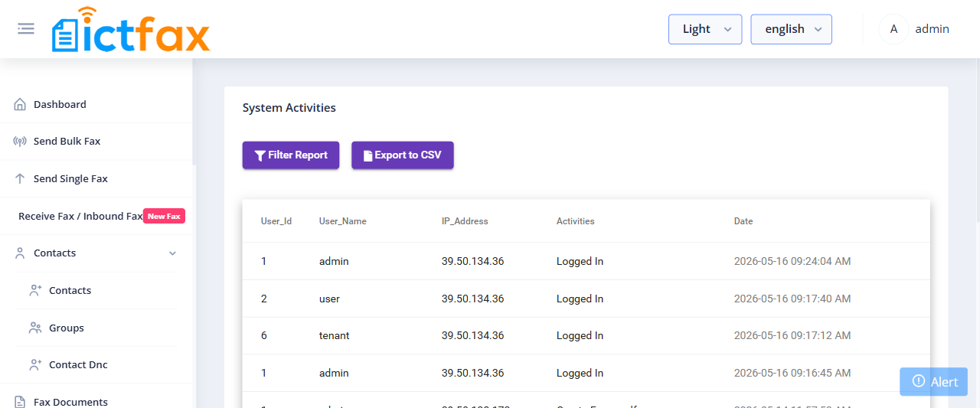Click User_Id 6 cell
Viewport: 980px width, 408px height.
point(264,336)
